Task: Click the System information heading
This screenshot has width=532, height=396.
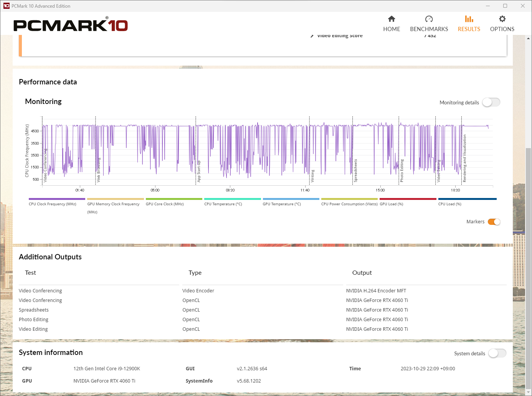Action: pyautogui.click(x=51, y=353)
